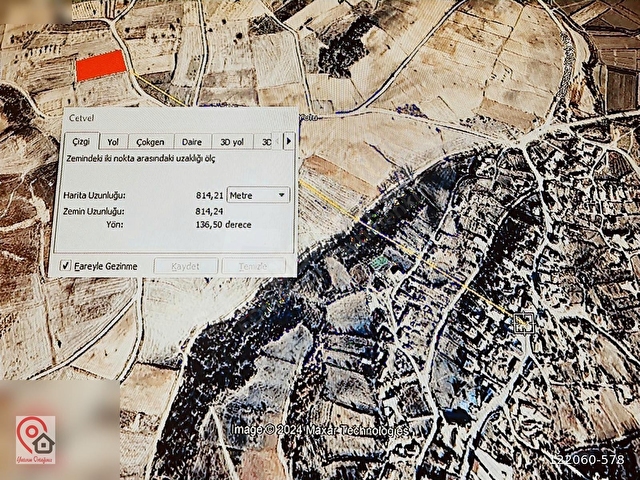Click the red highlighted land parcel

101,66
